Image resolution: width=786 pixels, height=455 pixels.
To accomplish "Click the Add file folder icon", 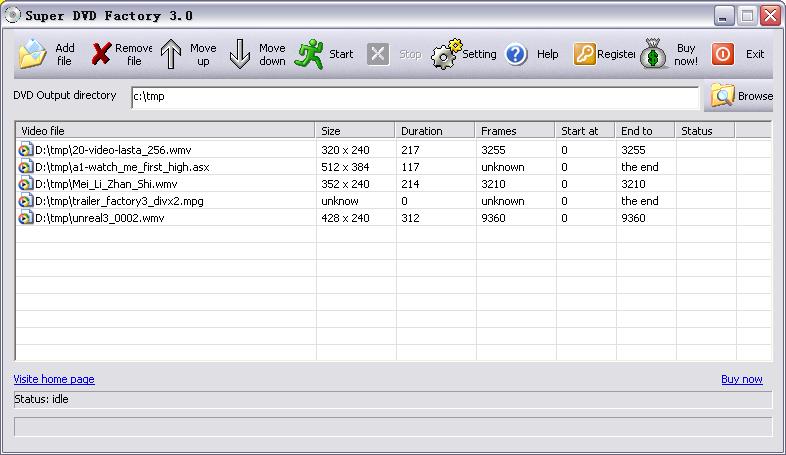I will coord(33,54).
